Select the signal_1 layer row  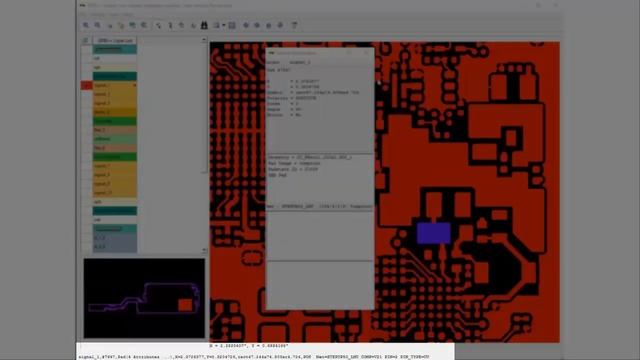(x=114, y=85)
